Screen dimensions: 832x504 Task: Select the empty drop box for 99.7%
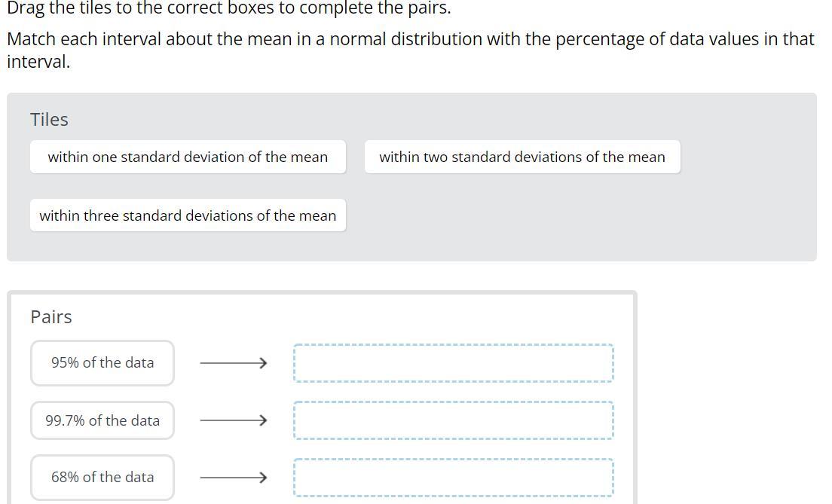(453, 420)
